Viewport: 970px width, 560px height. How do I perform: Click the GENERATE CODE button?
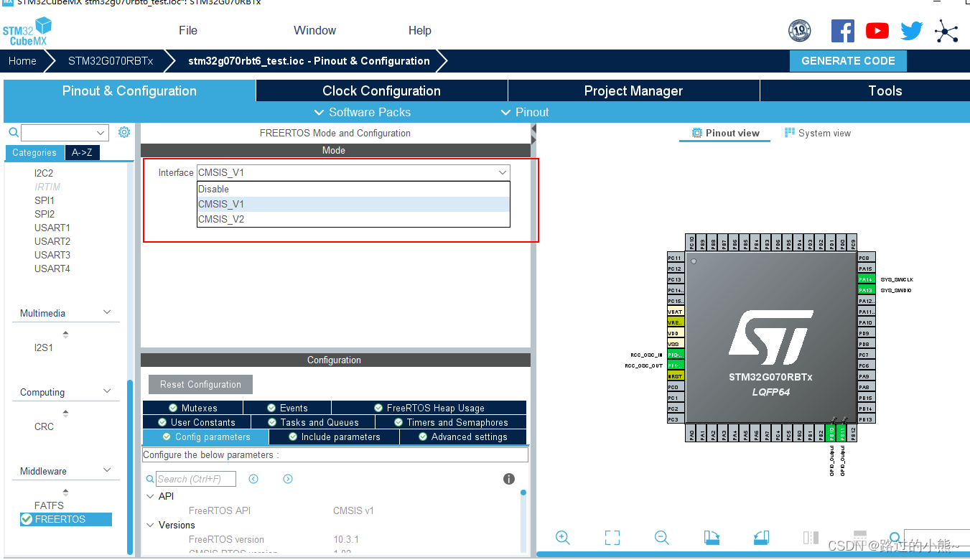coord(848,61)
